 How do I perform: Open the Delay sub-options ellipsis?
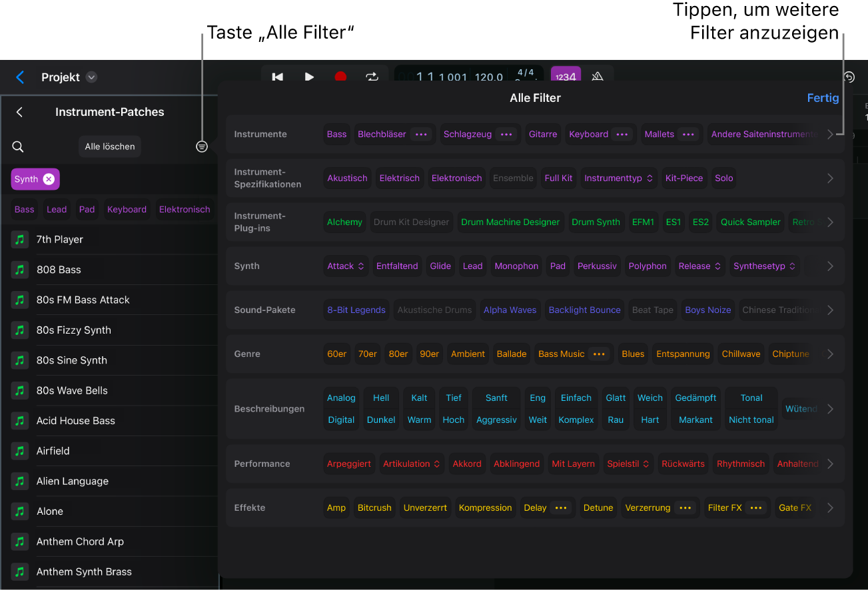[x=562, y=508]
